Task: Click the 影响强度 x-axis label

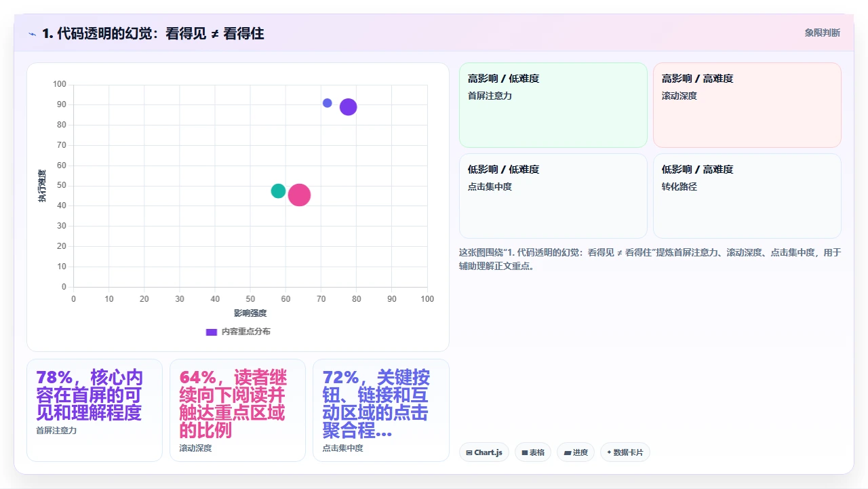Action: pyautogui.click(x=250, y=313)
